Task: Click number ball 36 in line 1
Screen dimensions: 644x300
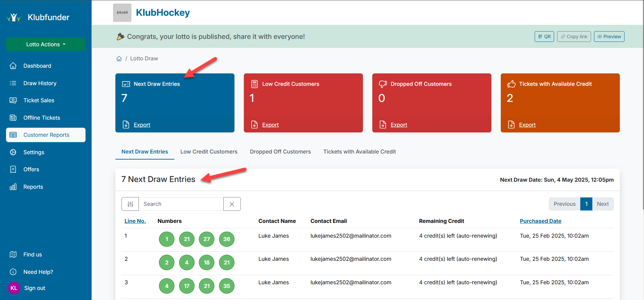Action: point(227,239)
